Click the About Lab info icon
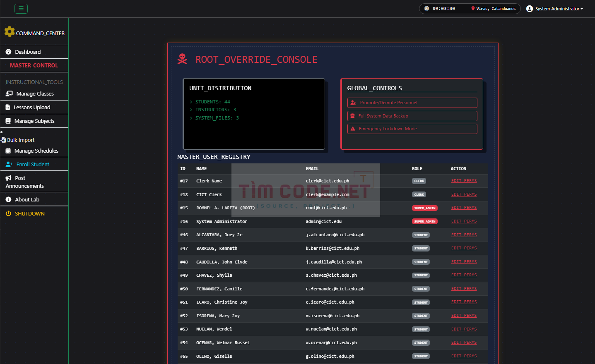The height and width of the screenshot is (364, 595). (x=8, y=200)
